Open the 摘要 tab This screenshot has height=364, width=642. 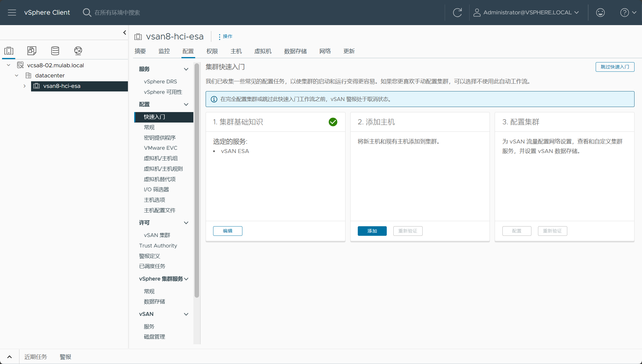pyautogui.click(x=140, y=51)
